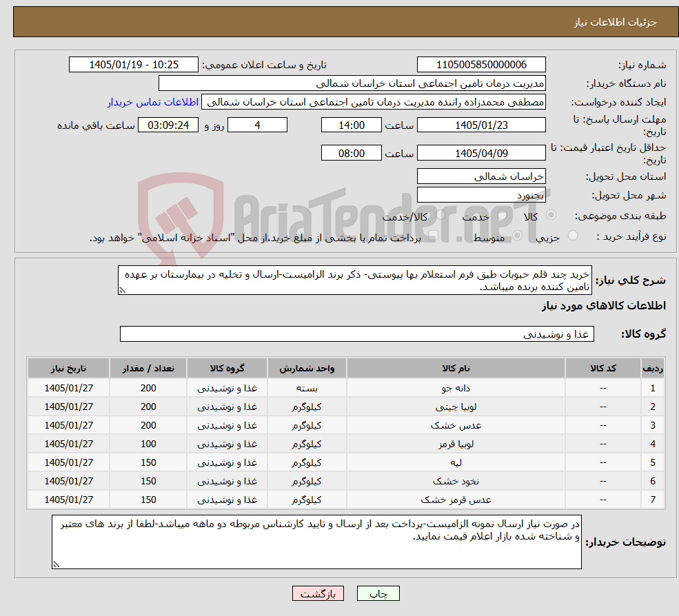
Task: Click the item name لپه
Action: point(456,463)
